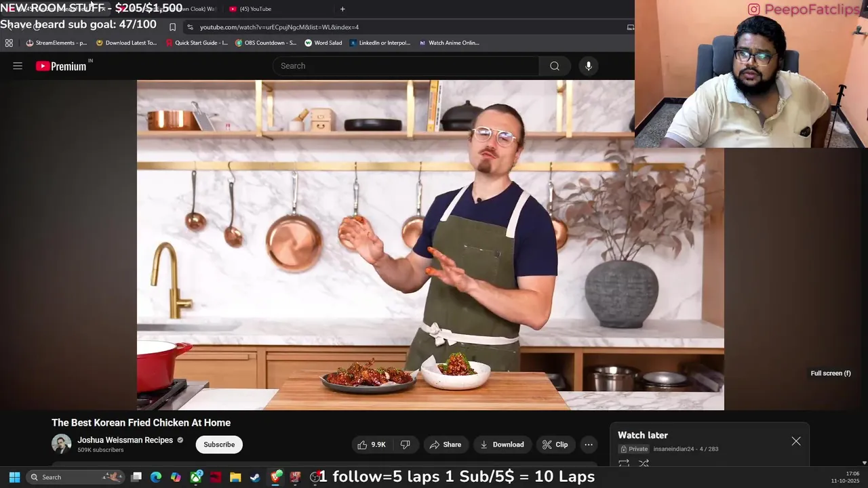
Task: Subscribe to Joshua Weissman Recipes
Action: [219, 445]
